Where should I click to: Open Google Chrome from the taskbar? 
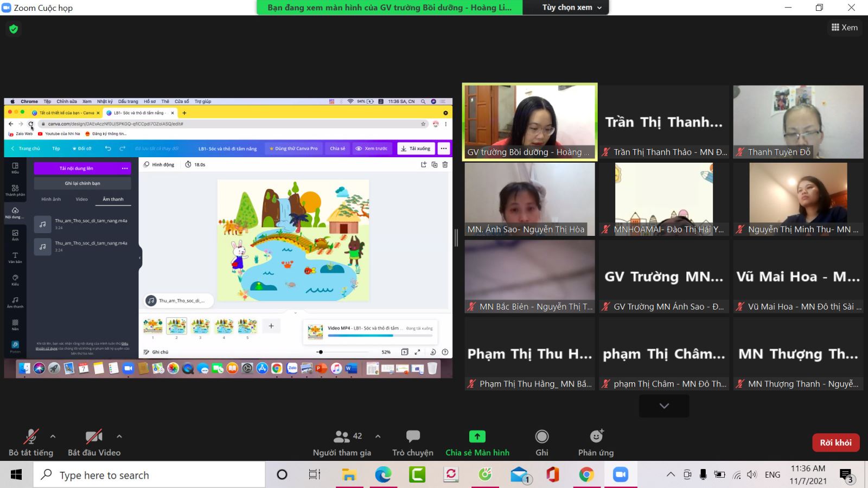coord(586,475)
